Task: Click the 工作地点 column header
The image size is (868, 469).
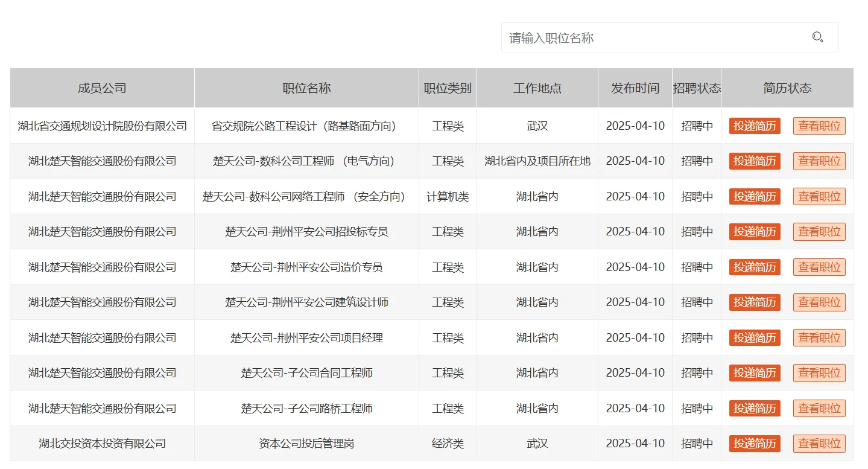Action: [537, 88]
